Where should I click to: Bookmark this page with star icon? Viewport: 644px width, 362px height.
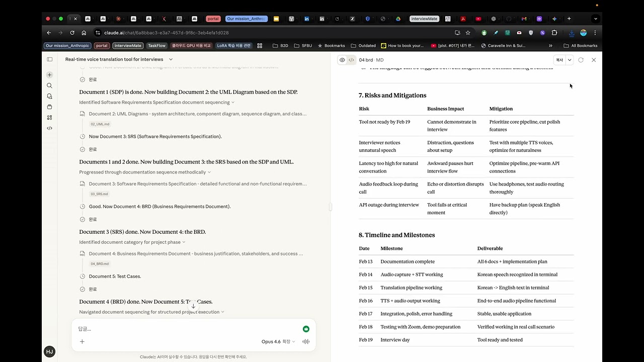pos(468,33)
